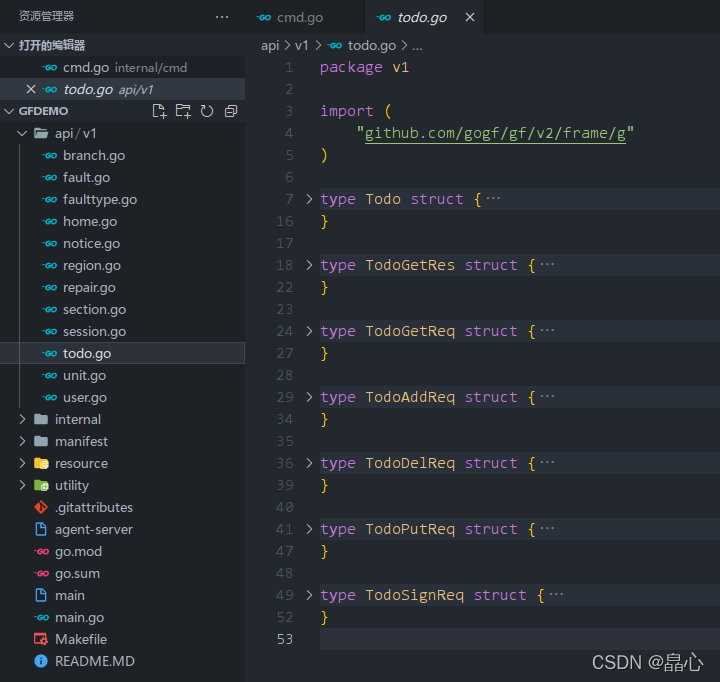Screen dimensions: 720x682
Task: Expand the folded ellipsis on Todo struct line
Action: click(x=493, y=198)
